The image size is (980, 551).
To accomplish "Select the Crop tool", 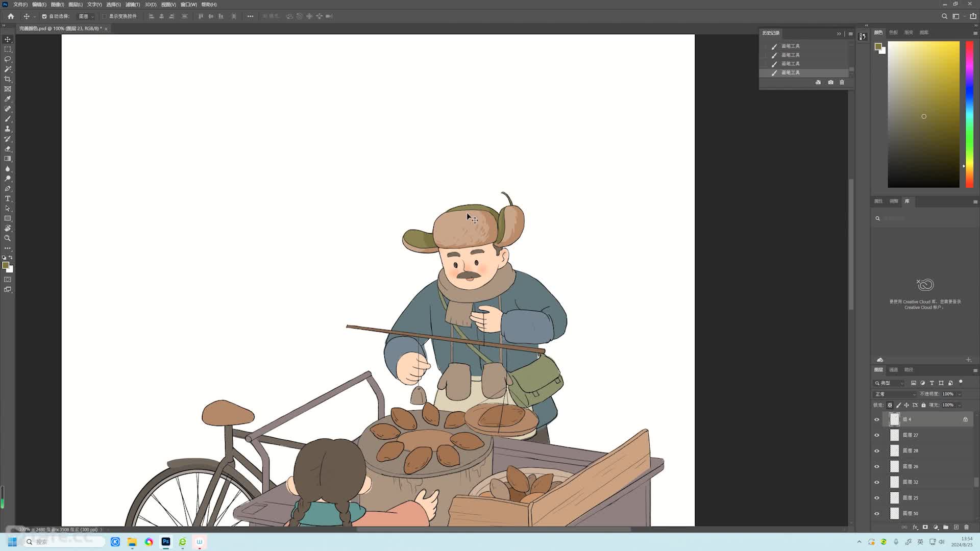I will point(8,79).
